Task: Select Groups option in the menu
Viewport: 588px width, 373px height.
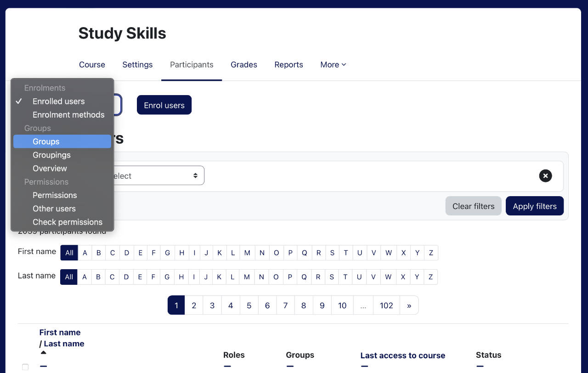Action: tap(62, 141)
